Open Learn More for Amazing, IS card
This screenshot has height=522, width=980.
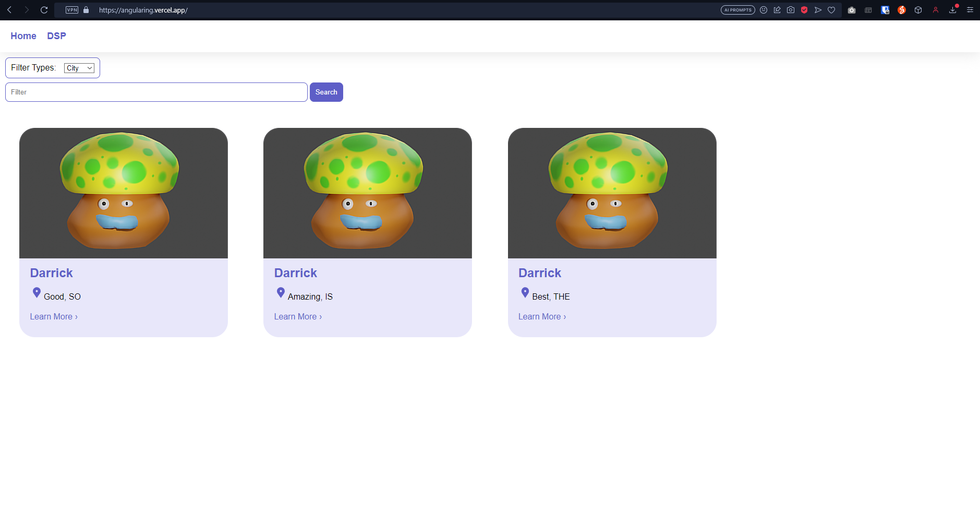[298, 317]
